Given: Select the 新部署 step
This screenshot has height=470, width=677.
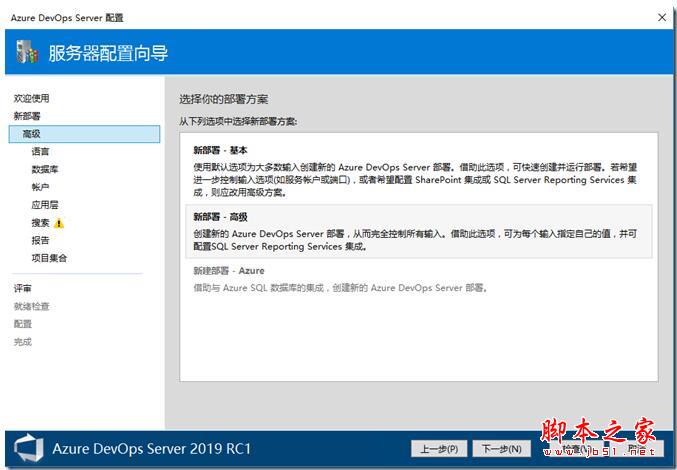Looking at the screenshot, I should pos(27,116).
